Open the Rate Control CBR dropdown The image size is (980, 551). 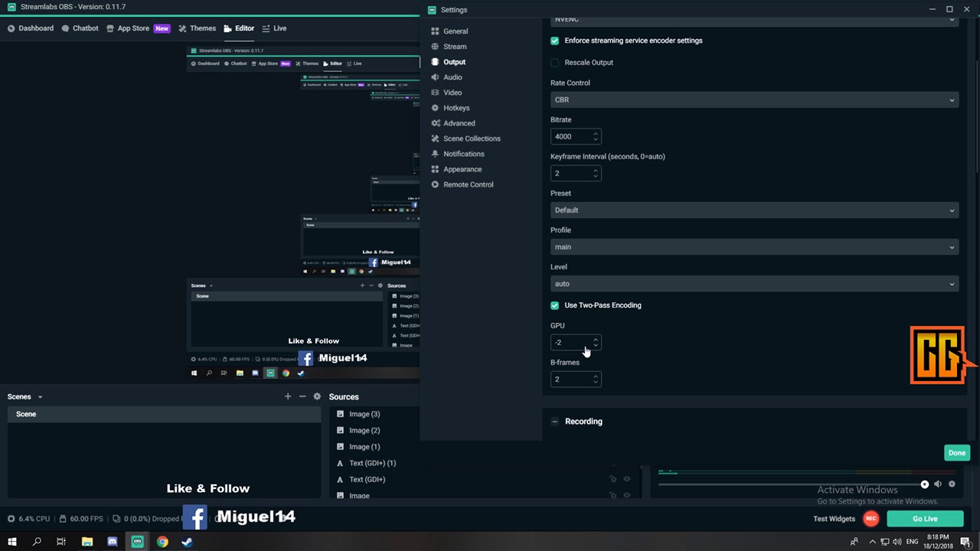click(x=754, y=99)
